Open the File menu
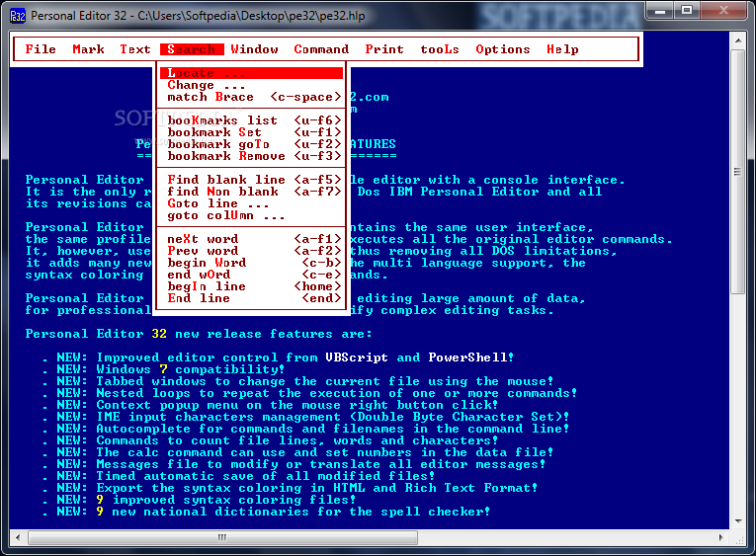 pos(41,49)
